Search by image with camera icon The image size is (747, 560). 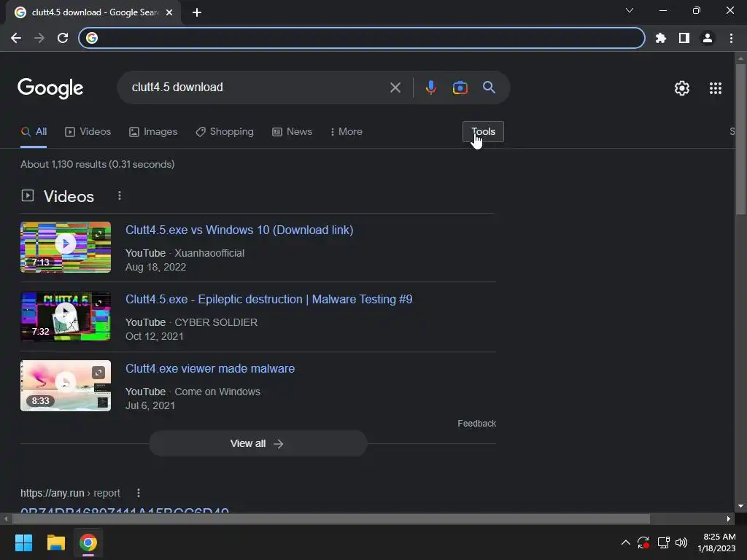pos(460,87)
